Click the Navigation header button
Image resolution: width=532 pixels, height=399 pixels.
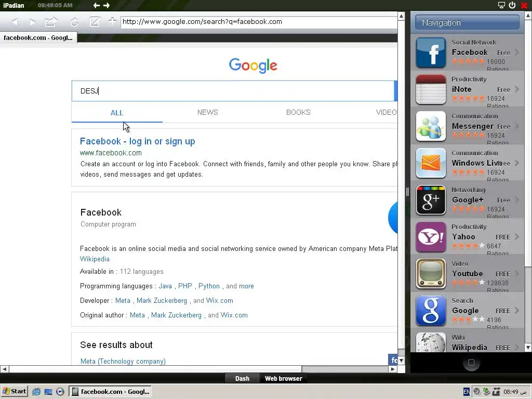pos(467,22)
